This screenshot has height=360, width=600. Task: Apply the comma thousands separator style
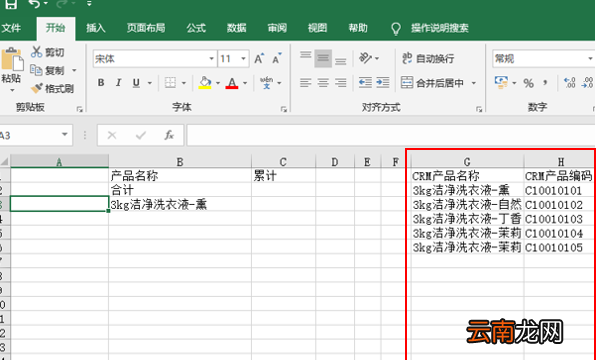click(x=545, y=83)
